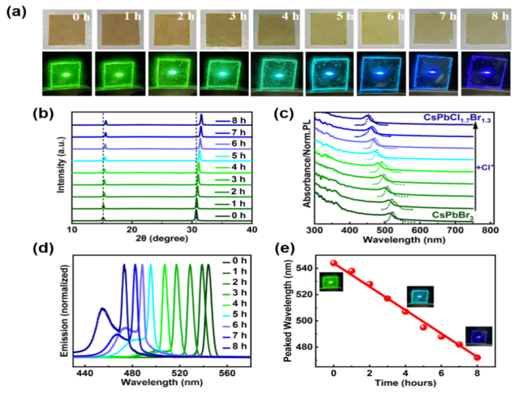Click the first green fluorescence image under 0 h

point(66,75)
